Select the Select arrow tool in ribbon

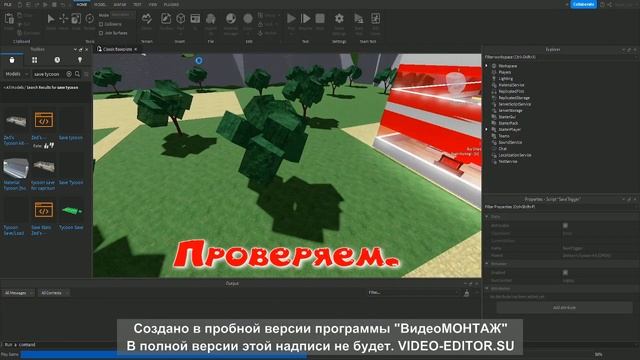click(51, 19)
